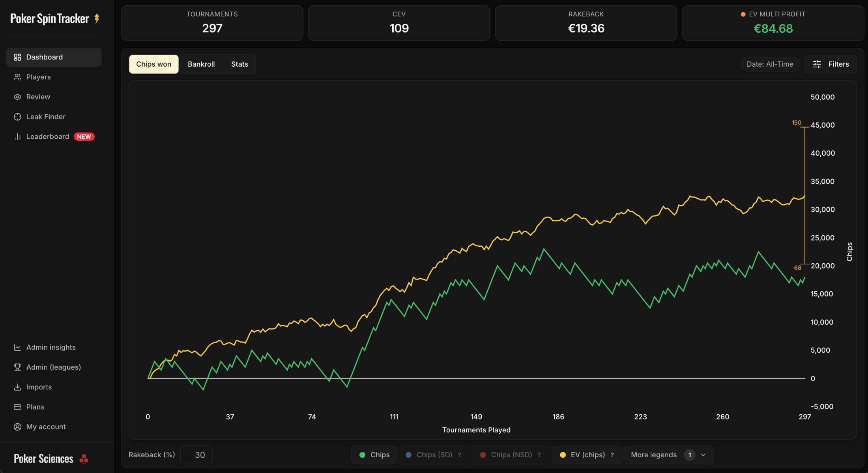Select the Dashboard grid icon
Screen dimensions: 868x473
point(18,57)
